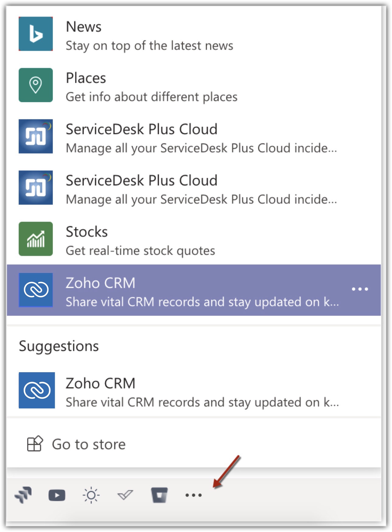Select the Stocks app entry
Image resolution: width=392 pixels, height=532 pixels.
pyautogui.click(x=194, y=239)
